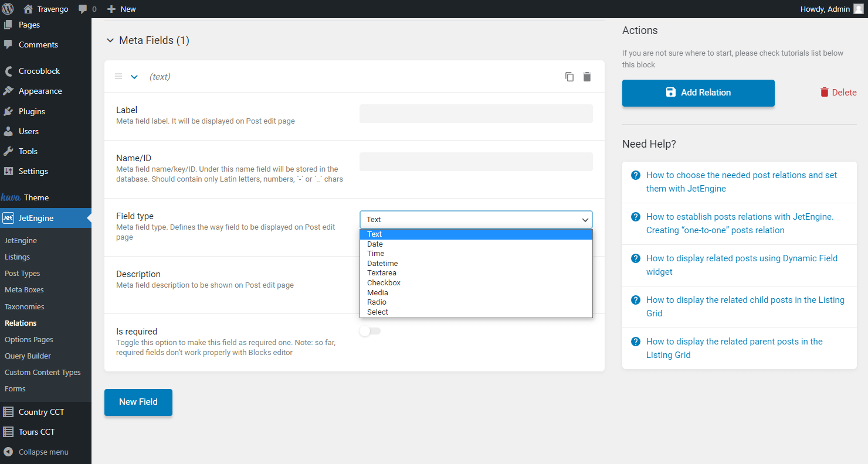The height and width of the screenshot is (464, 868).
Task: Delete the meta field with trash icon
Action: (587, 77)
